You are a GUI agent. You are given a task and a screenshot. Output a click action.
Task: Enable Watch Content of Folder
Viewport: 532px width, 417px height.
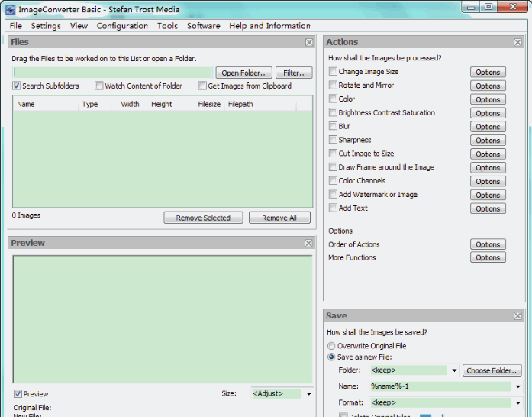click(98, 86)
